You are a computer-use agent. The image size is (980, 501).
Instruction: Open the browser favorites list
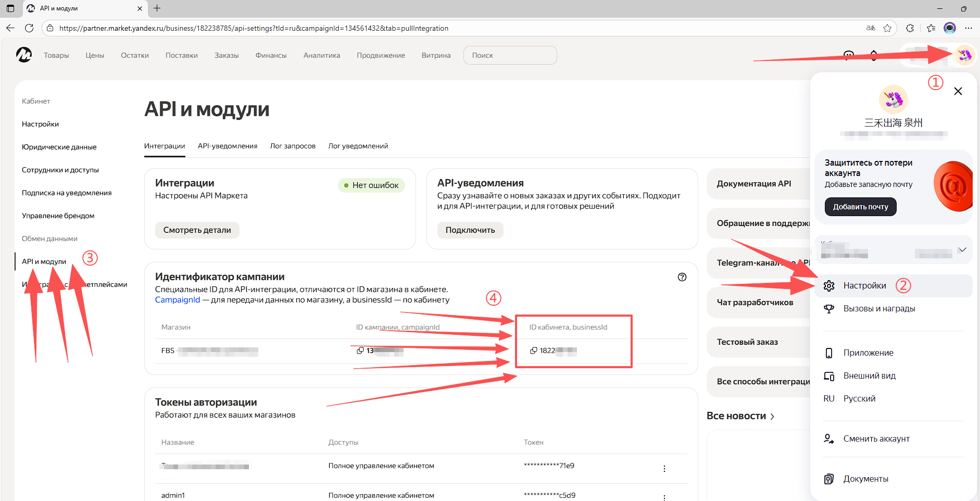pyautogui.click(x=931, y=28)
